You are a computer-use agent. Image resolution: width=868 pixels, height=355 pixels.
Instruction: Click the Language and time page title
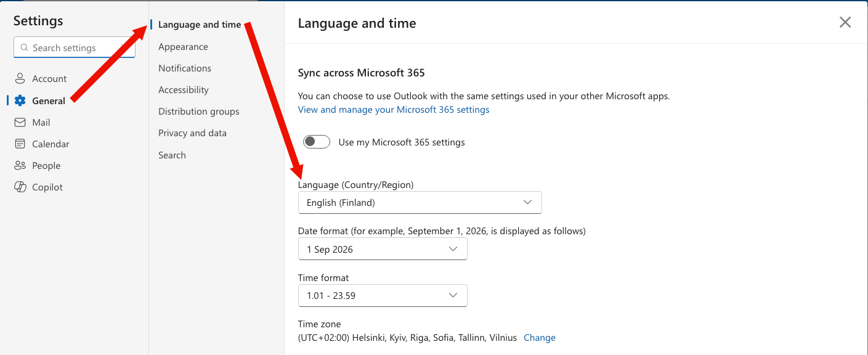(357, 23)
